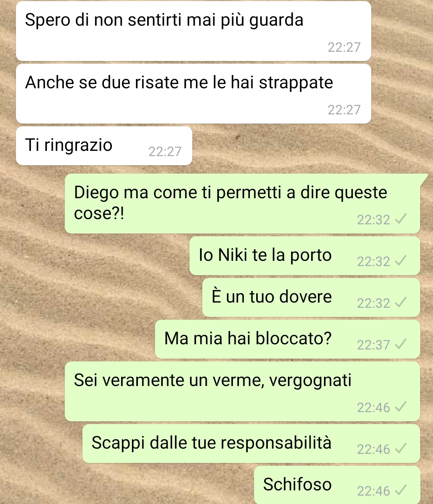
Task: Select the 'Anche se due risate' message bubble
Action: 193,93
